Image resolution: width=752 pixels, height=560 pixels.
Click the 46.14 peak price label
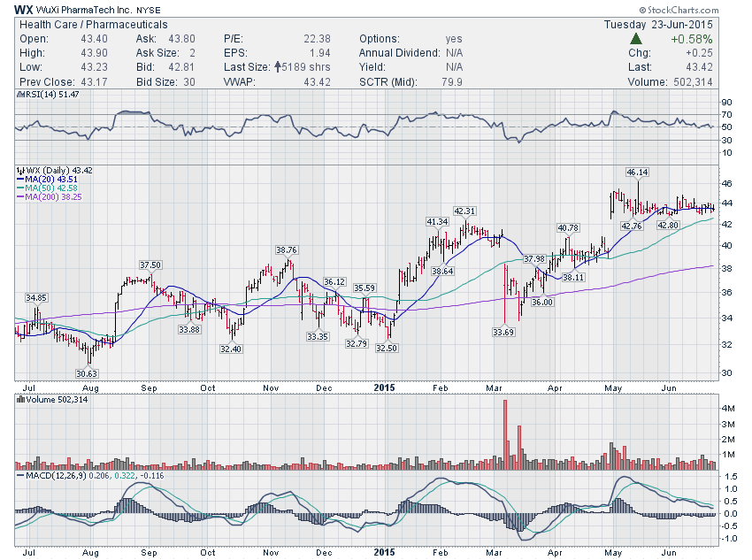pos(637,173)
